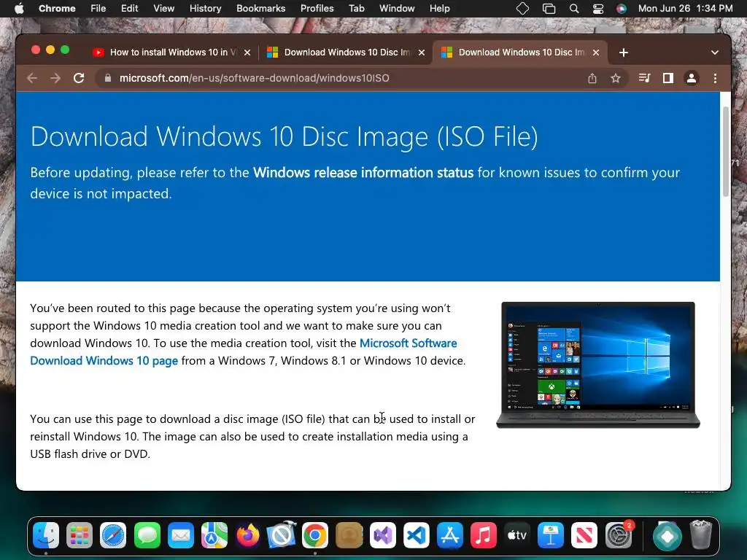The width and height of the screenshot is (747, 560).
Task: Open the Bookmarks menu
Action: pos(260,9)
